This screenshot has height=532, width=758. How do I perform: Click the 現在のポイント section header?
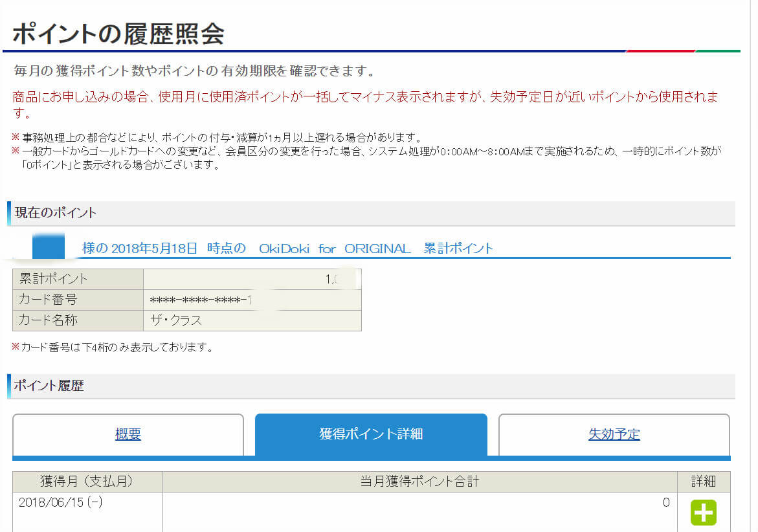56,213
